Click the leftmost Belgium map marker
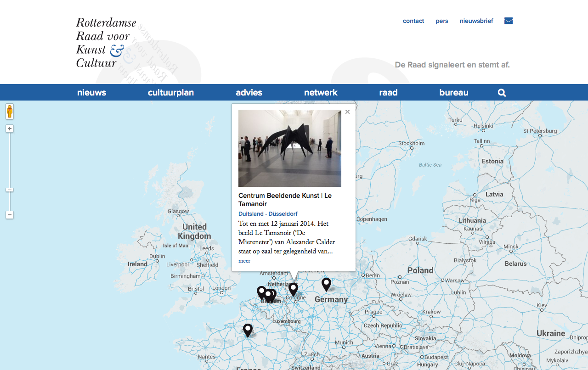This screenshot has height=370, width=588. (x=261, y=292)
